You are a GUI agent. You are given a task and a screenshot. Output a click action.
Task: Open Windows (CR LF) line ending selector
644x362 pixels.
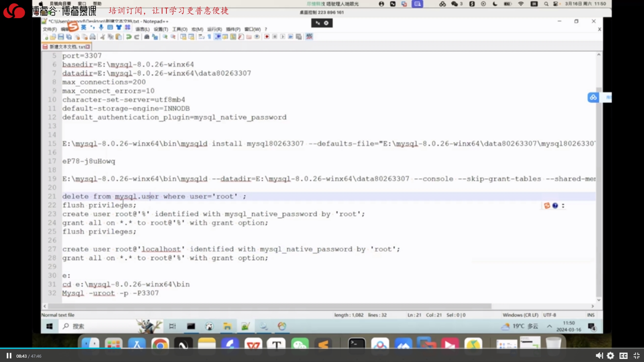click(x=520, y=315)
